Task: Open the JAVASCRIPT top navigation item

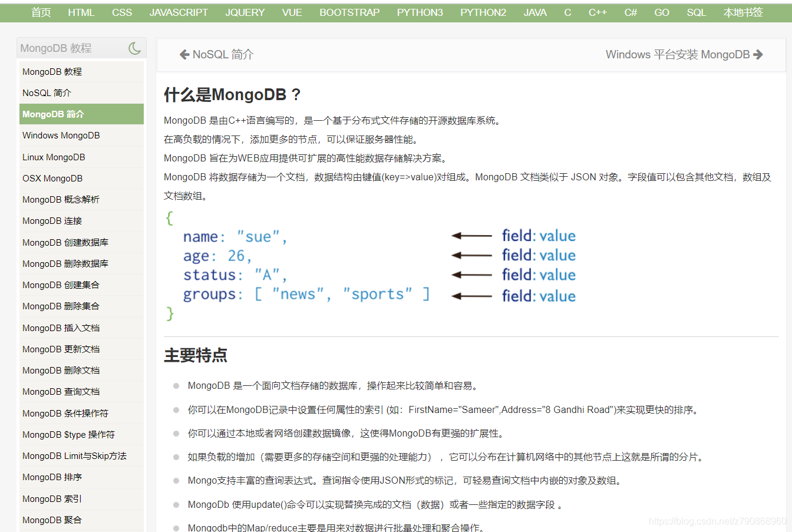Action: [x=179, y=12]
